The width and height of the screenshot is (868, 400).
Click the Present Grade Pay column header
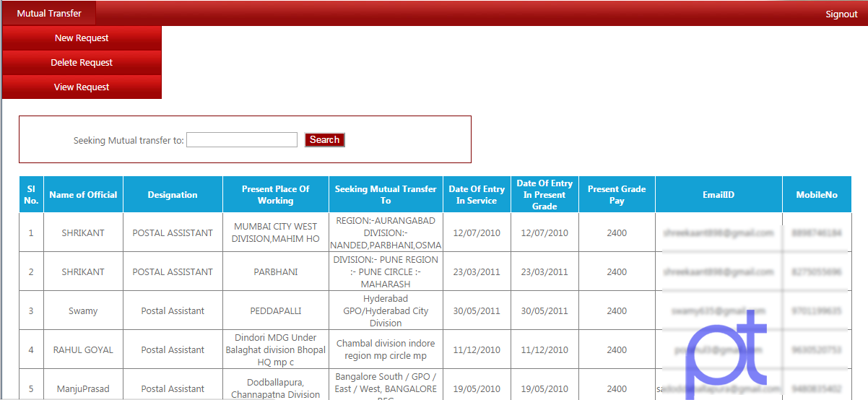pyautogui.click(x=617, y=194)
